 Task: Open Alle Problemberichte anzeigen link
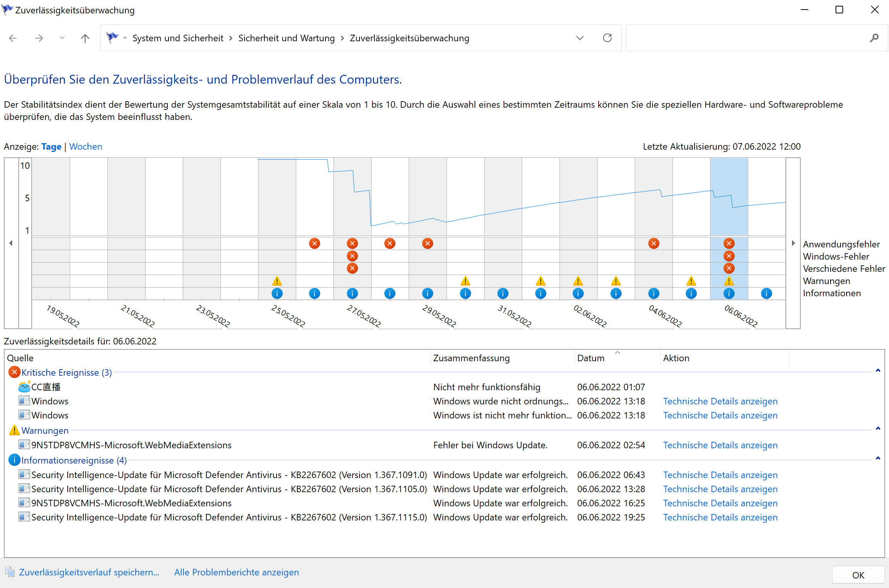point(236,572)
